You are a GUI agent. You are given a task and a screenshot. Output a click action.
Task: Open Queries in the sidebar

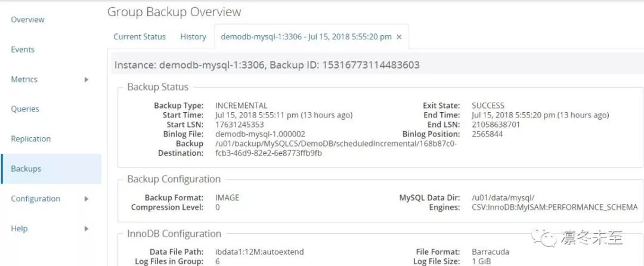coord(25,109)
